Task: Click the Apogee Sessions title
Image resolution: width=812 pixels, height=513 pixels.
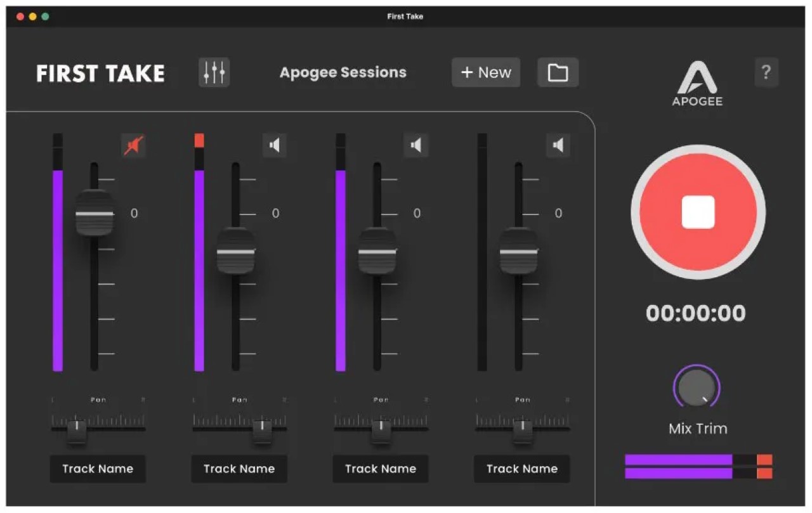Action: 343,72
